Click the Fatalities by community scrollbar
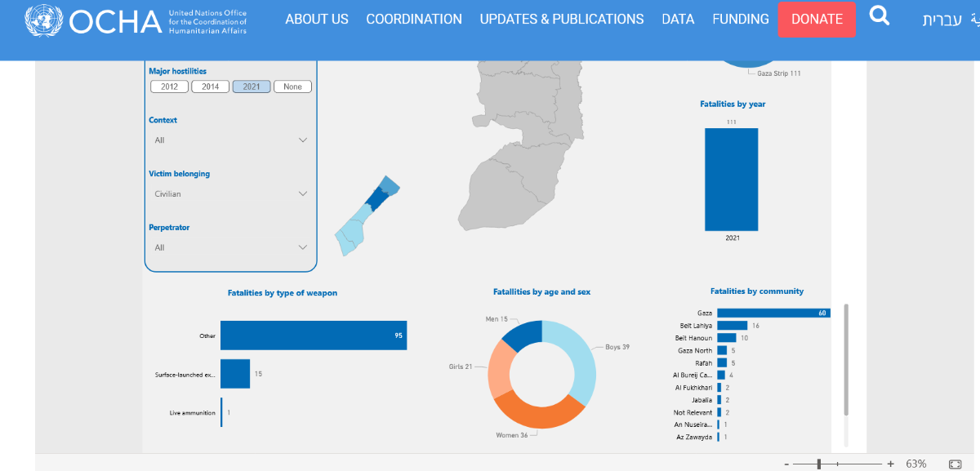Viewport: 980px width, 471px height. (x=846, y=359)
